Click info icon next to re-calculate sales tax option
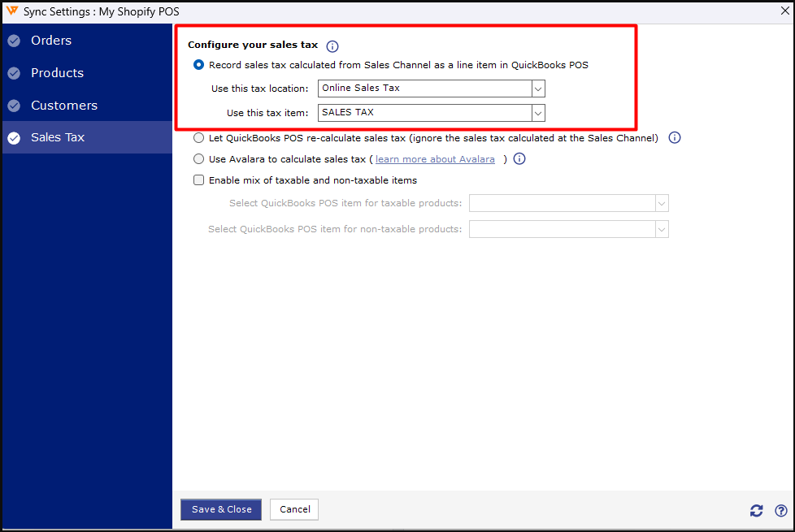This screenshot has height=532, width=795. (674, 138)
